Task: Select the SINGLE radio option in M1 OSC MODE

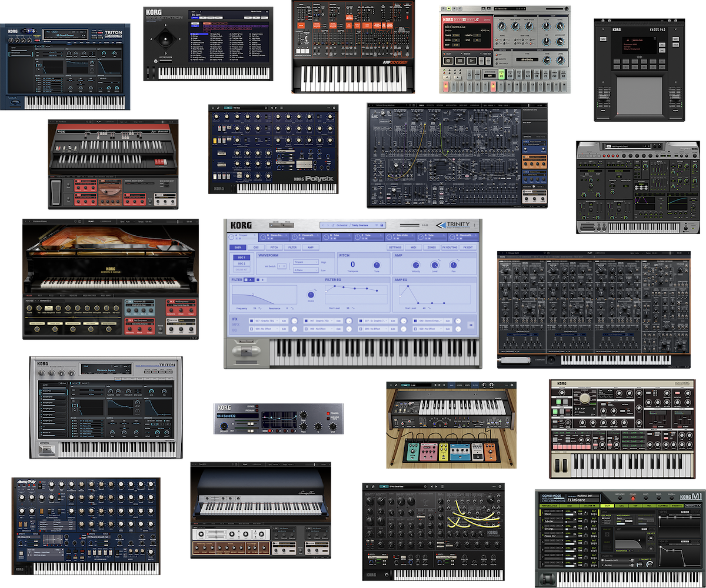Action: [603, 519]
